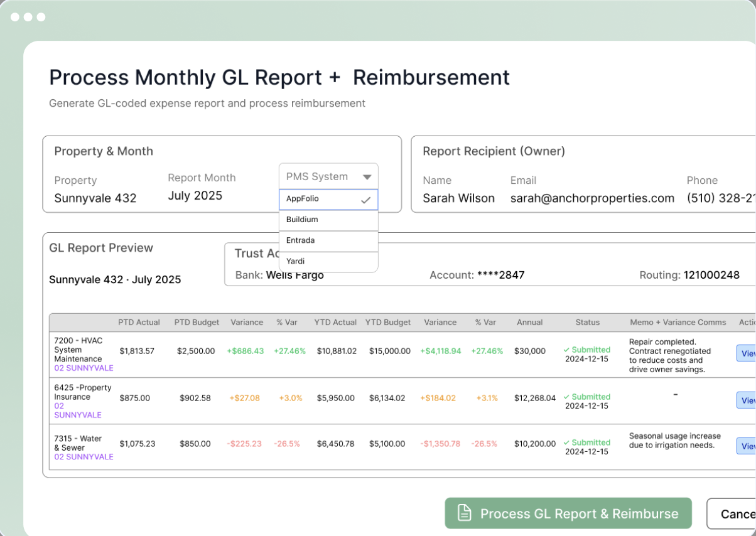Click the annual amount $12,268.04
Image resolution: width=756 pixels, height=536 pixels.
[x=535, y=398]
